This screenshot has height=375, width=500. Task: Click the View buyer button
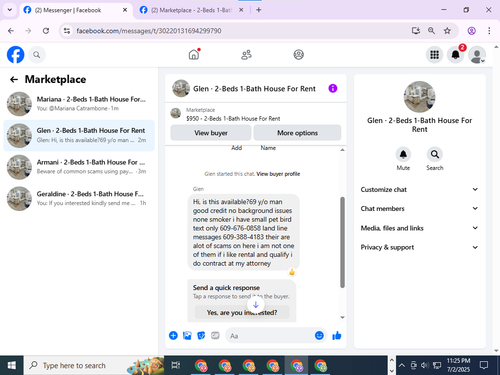[211, 133]
